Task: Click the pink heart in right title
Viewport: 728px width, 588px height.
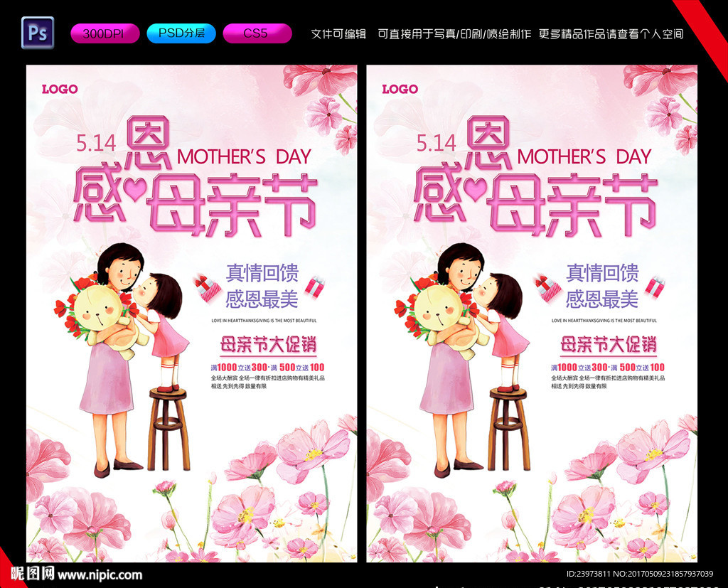Action: click(x=475, y=188)
